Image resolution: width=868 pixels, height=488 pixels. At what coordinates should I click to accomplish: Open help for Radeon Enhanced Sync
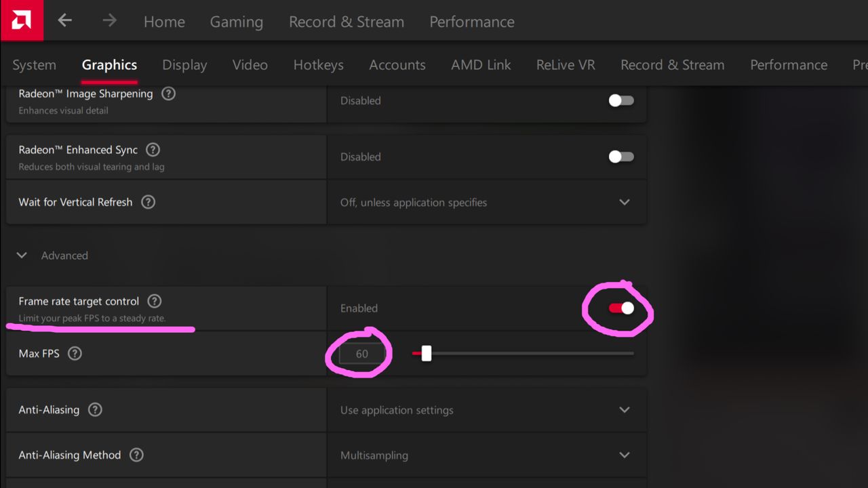click(153, 150)
